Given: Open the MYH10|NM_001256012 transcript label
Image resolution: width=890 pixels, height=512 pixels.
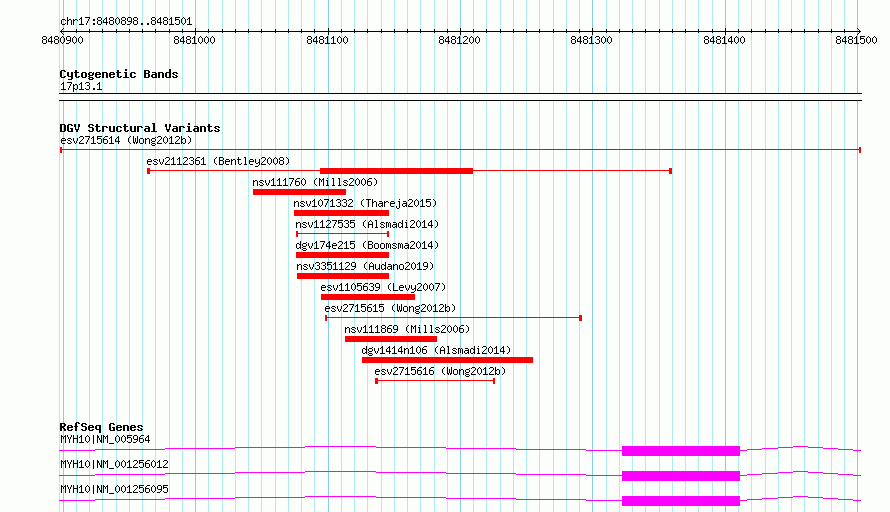Looking at the screenshot, I should pos(114,464).
